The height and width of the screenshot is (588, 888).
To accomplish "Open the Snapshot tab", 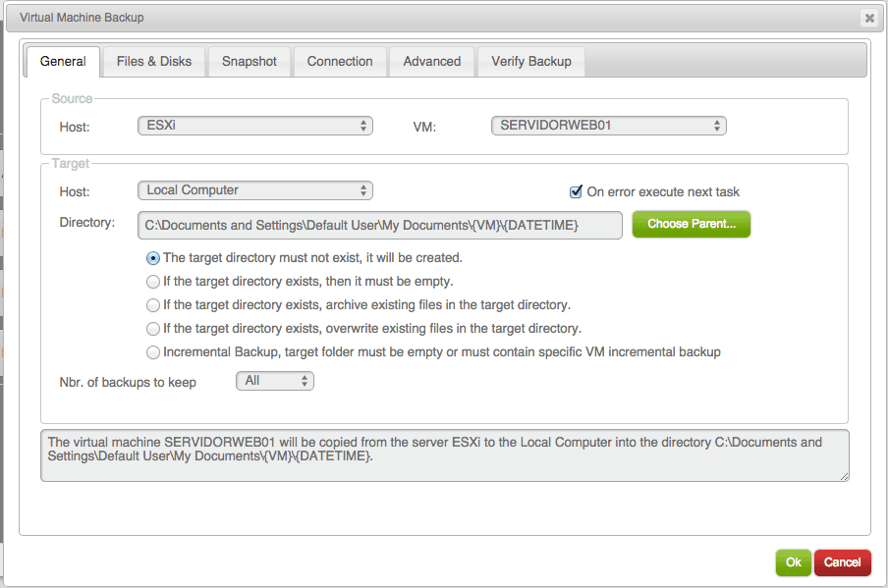I will (x=249, y=61).
